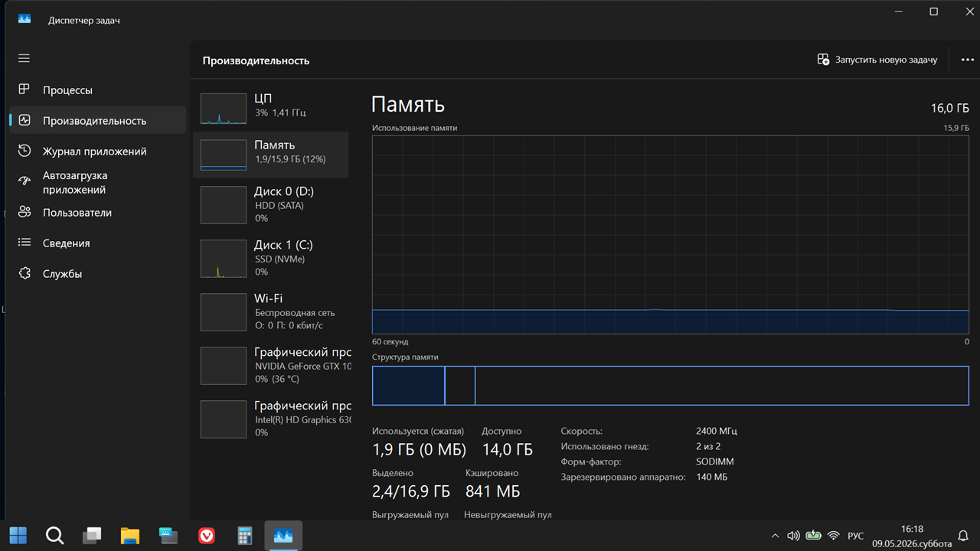The height and width of the screenshot is (551, 980).
Task: Open Vivaldi browser from the taskbar
Action: 207,536
